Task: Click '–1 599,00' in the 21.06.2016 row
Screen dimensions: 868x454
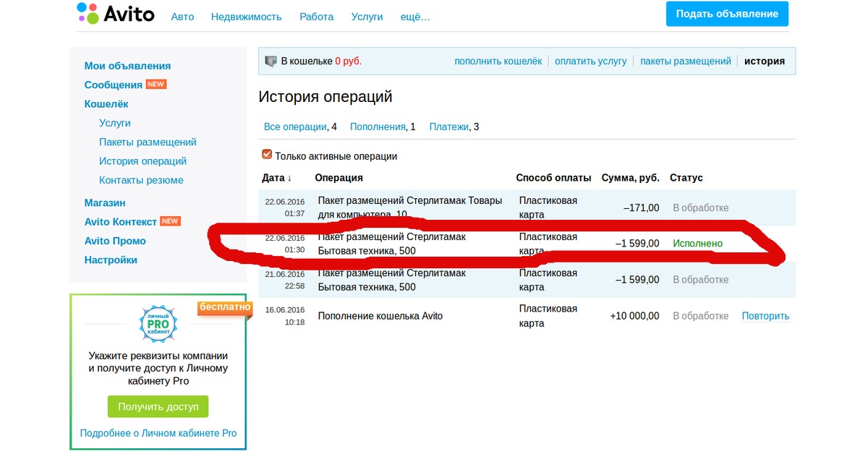Action: pyautogui.click(x=637, y=280)
